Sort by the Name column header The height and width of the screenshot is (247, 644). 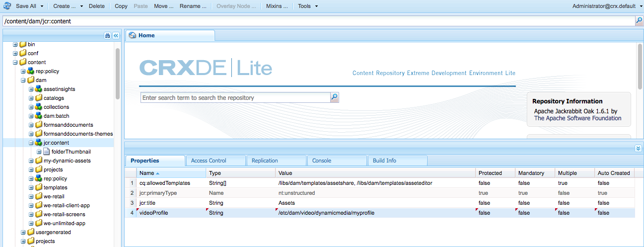pyautogui.click(x=171, y=173)
